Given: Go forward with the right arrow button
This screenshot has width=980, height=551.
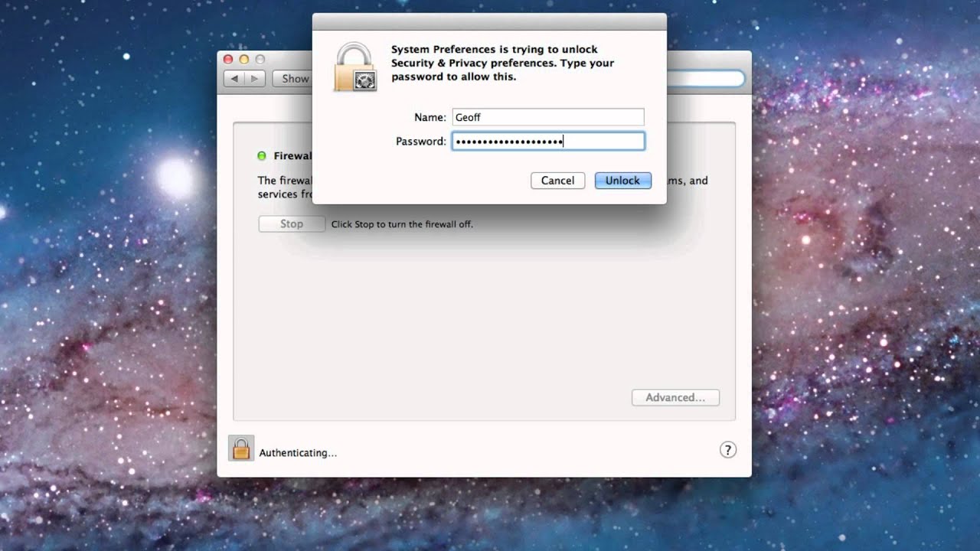Looking at the screenshot, I should click(x=255, y=78).
